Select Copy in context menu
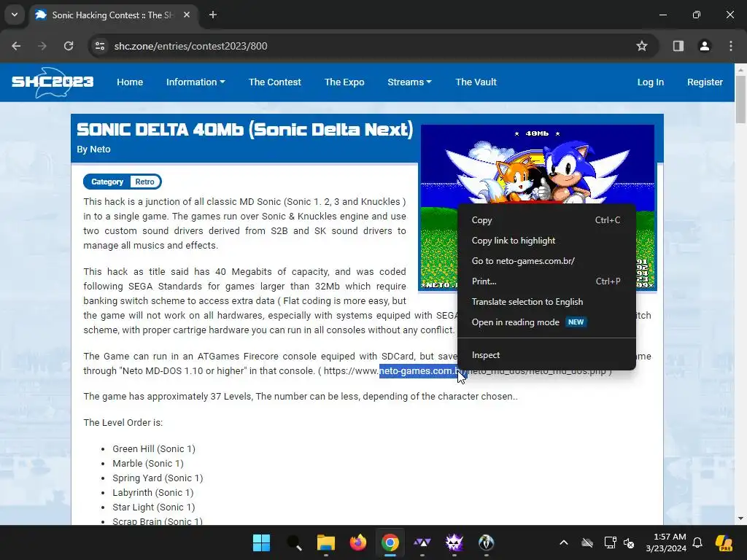The image size is (747, 560). point(546,220)
